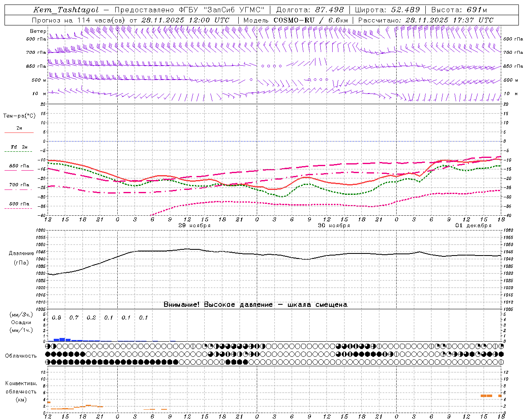Click the (мм/1ч.) precipitation unit label
Viewport: 525px width, 420px height.
[x=21, y=330]
